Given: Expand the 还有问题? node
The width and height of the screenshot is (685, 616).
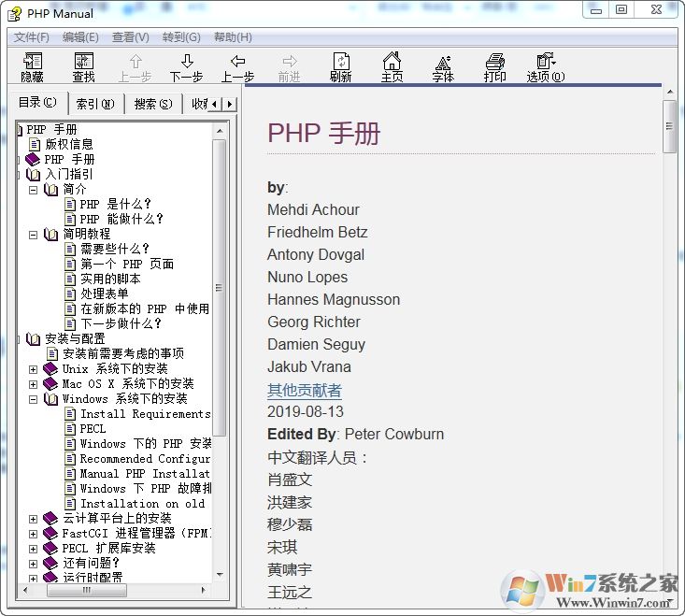Looking at the screenshot, I should 34,564.
